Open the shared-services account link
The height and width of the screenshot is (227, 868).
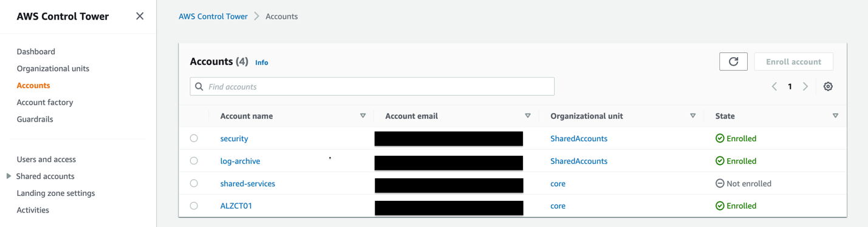(x=248, y=183)
